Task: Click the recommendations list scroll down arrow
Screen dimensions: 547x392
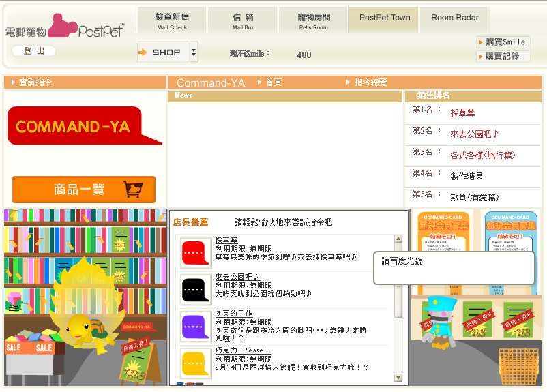Action: pyautogui.click(x=398, y=377)
